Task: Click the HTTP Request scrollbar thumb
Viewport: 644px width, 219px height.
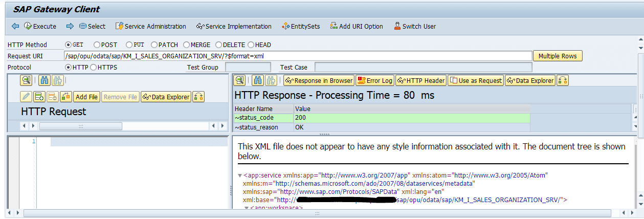Action: pos(81,126)
